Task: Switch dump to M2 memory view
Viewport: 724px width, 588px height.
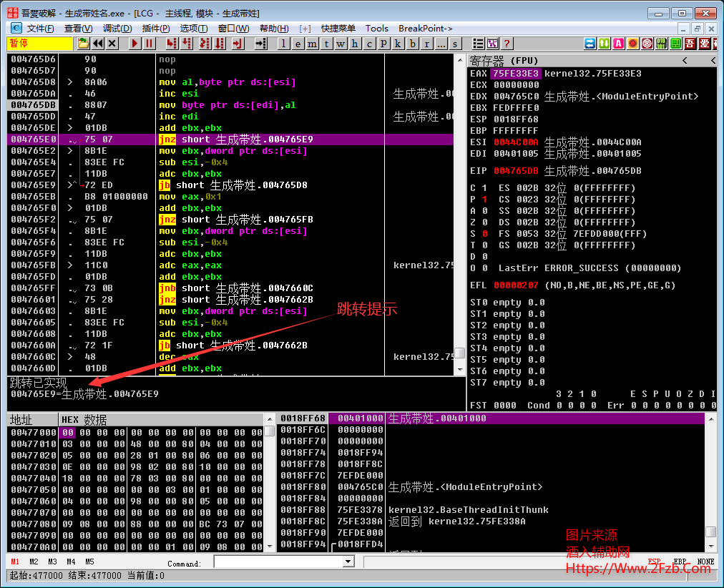Action: coord(34,562)
